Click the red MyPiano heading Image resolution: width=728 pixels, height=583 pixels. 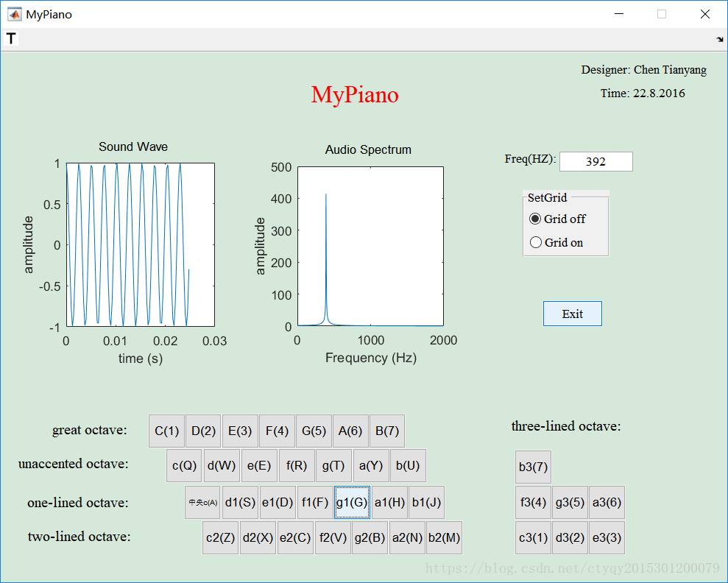coord(355,95)
